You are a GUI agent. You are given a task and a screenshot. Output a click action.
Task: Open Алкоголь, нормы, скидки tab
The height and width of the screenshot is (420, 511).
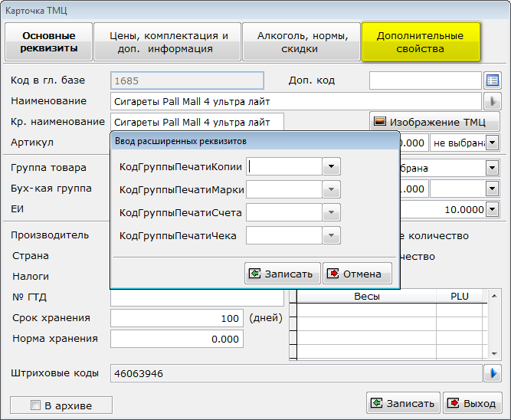pos(301,41)
